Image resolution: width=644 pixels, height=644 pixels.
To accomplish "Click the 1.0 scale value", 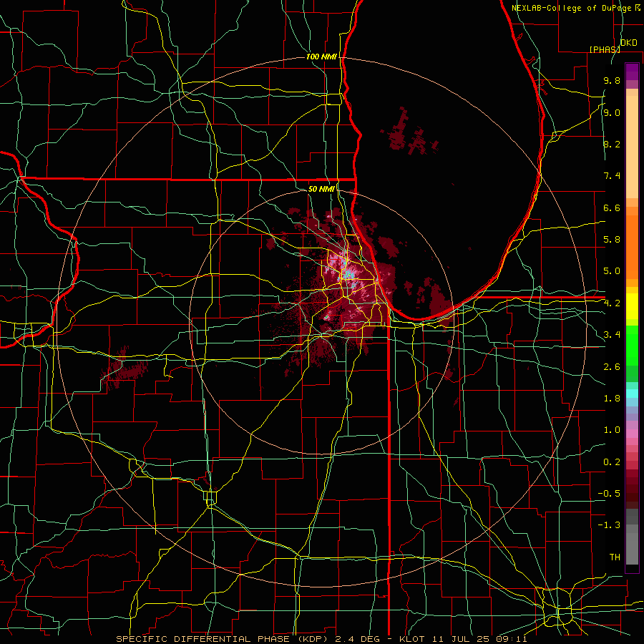I will [612, 430].
